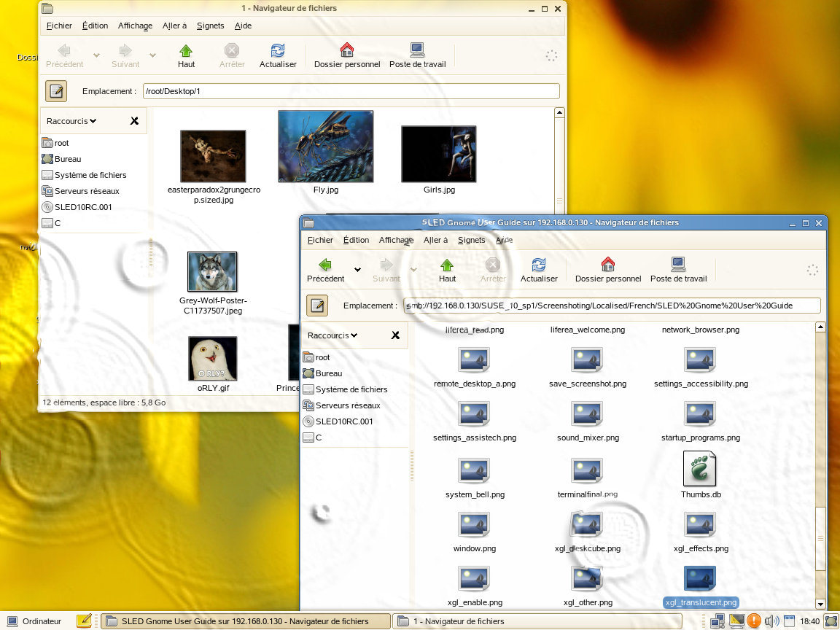Click orange update alert tray icon
This screenshot has width=840, height=630.
754,621
